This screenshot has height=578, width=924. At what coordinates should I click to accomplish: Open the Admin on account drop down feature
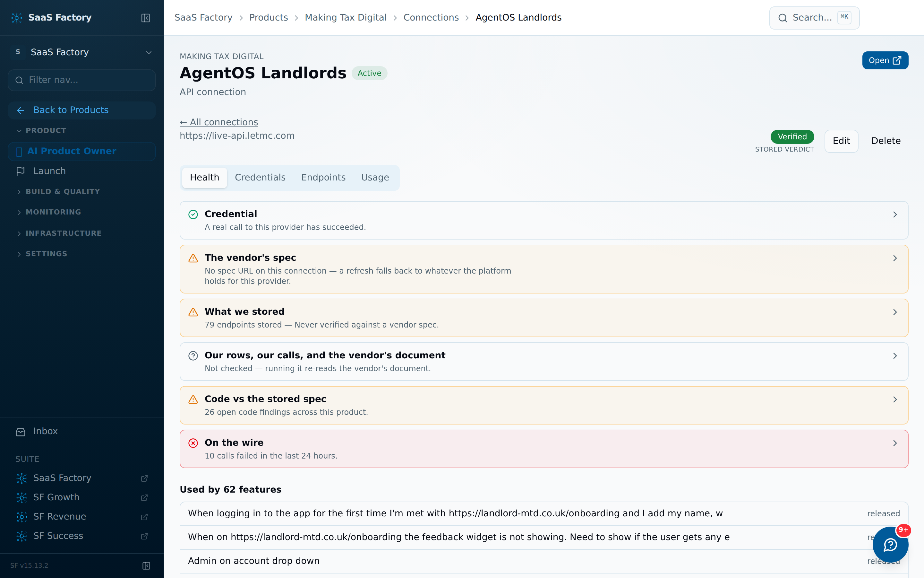544,561
